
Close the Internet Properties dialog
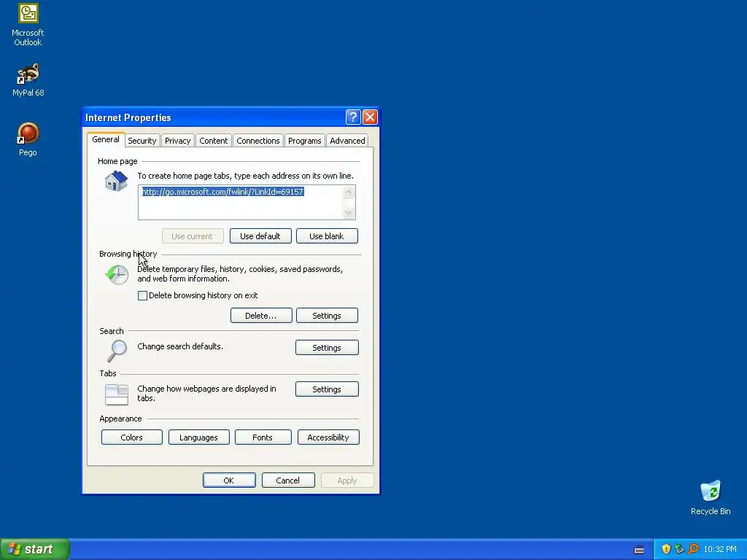click(370, 117)
